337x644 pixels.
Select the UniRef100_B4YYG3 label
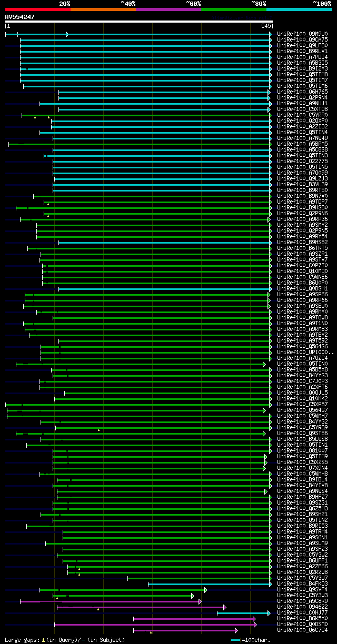tap(302, 376)
